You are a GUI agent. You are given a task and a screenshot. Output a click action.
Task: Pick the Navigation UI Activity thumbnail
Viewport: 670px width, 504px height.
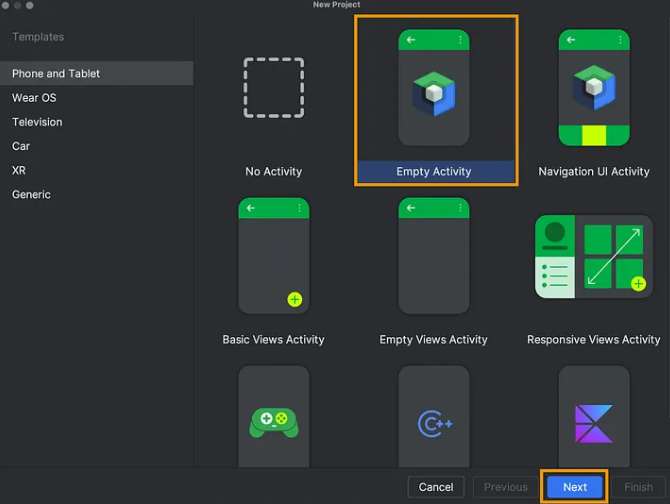coord(594,88)
